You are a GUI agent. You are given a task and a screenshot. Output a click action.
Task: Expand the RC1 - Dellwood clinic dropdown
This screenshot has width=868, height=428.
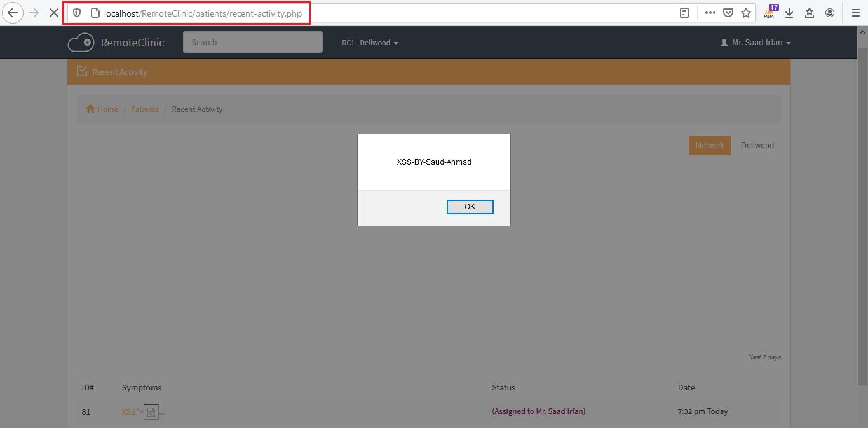370,43
